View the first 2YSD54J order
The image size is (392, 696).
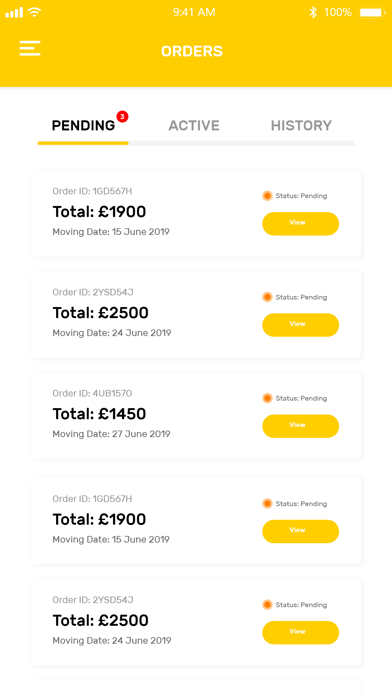tap(301, 325)
